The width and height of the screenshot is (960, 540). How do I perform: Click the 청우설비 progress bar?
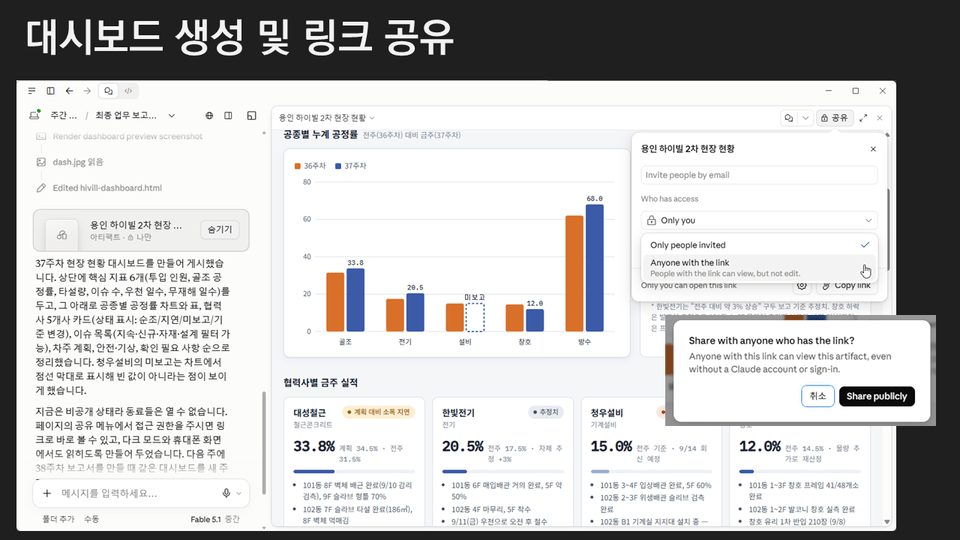(x=651, y=471)
